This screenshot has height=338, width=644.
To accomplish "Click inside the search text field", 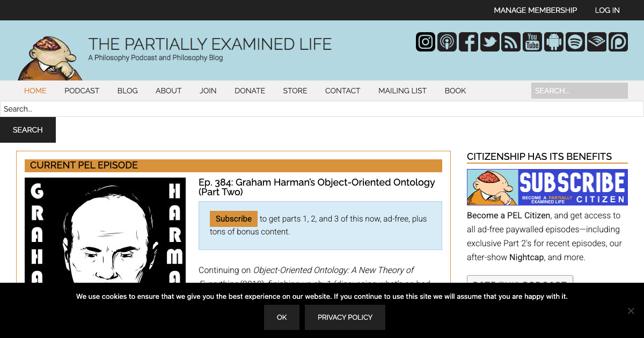I will click(x=322, y=109).
